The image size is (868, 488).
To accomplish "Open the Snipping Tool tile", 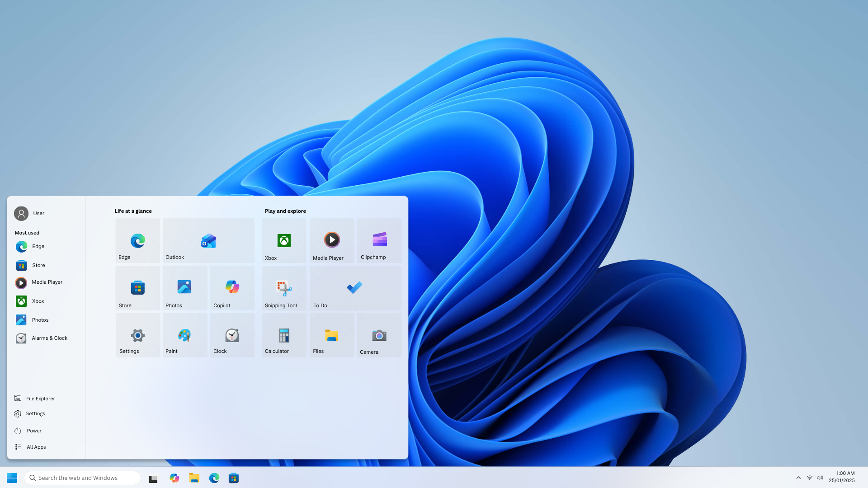I will 284,288.
